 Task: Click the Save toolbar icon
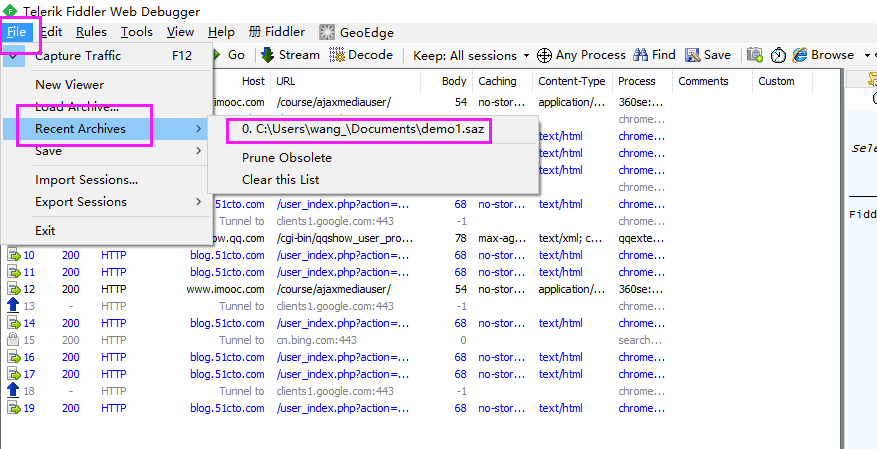(692, 55)
